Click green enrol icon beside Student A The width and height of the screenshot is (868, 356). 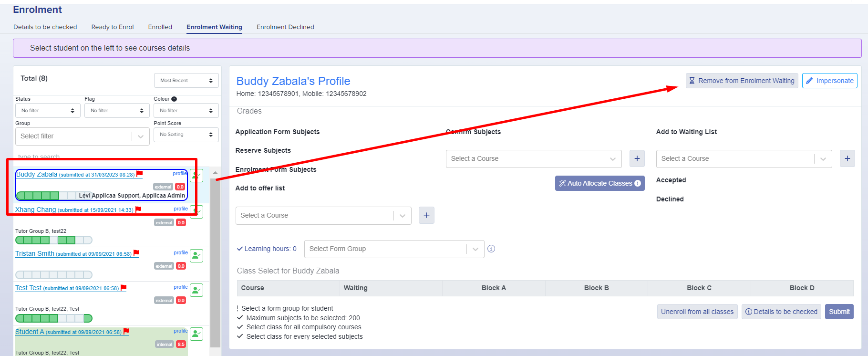tap(196, 334)
